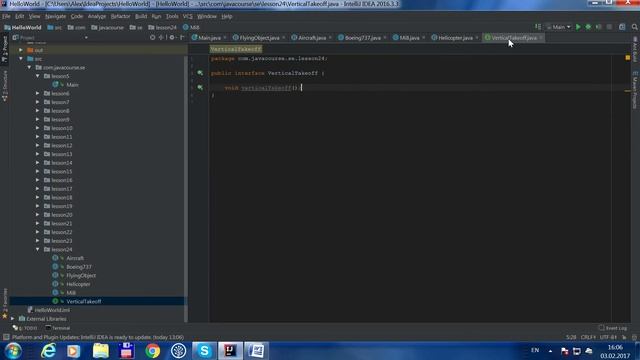The width and height of the screenshot is (640, 360).
Task: Collapse the lesson5 package
Action: 38,76
